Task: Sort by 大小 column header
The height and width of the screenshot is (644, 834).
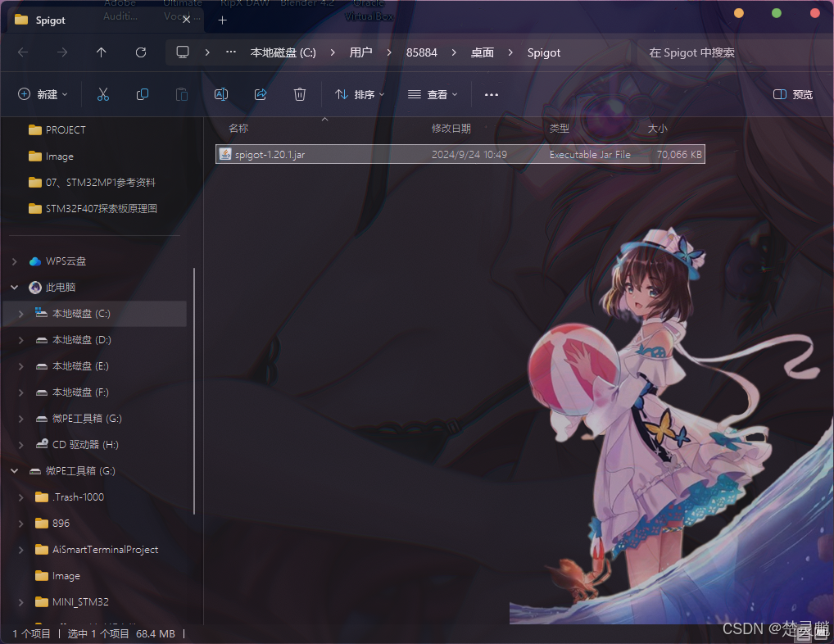Action: (657, 128)
